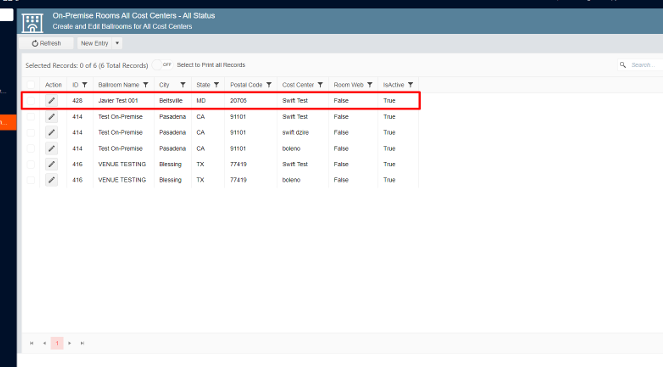Open the New Entry dropdown arrow
Viewport: 663px width, 367px height.
click(x=117, y=43)
